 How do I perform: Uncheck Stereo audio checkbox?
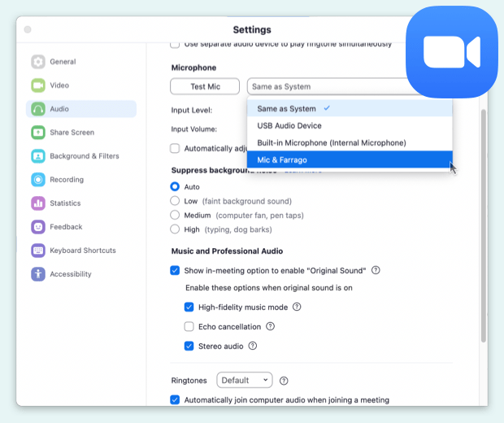click(x=189, y=346)
